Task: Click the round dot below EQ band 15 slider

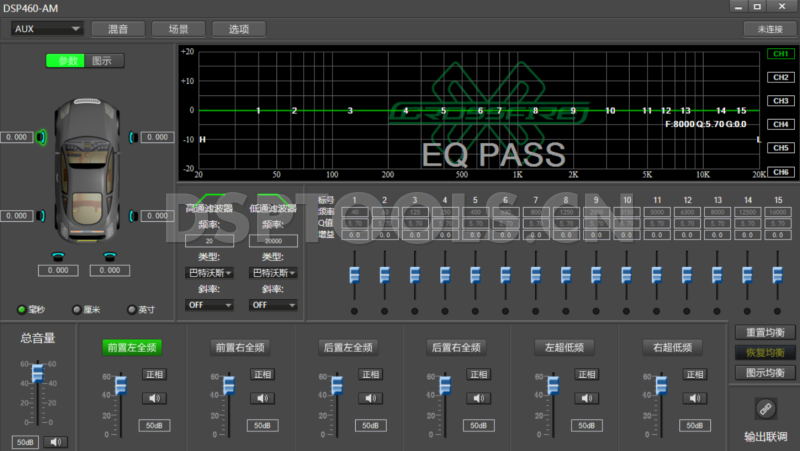Action: 777,311
